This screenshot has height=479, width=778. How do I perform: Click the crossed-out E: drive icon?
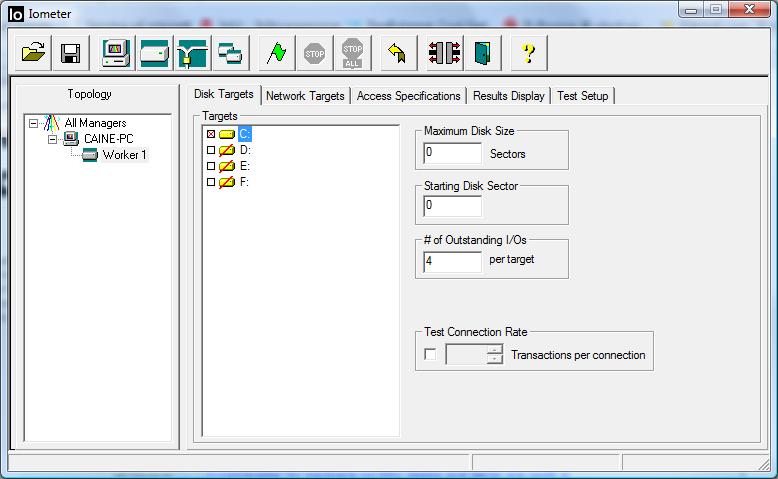click(227, 166)
